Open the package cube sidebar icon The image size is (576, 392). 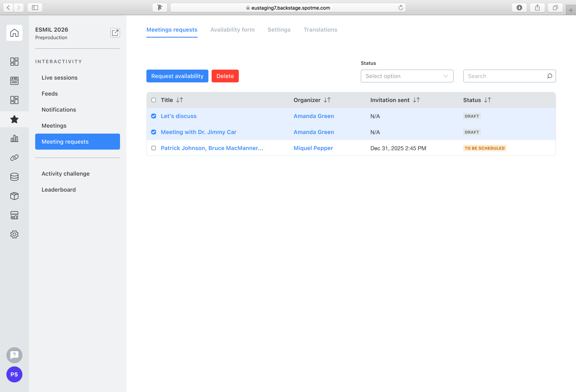14,196
